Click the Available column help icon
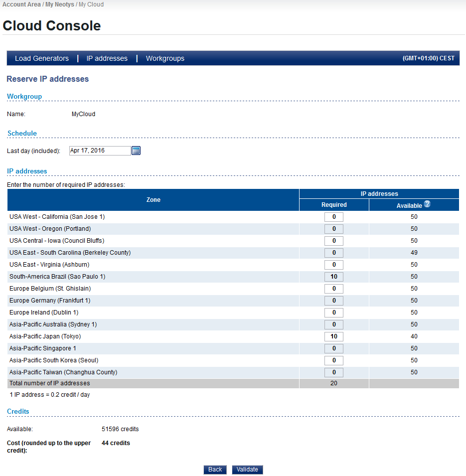This screenshot has width=466, height=476. tap(427, 204)
